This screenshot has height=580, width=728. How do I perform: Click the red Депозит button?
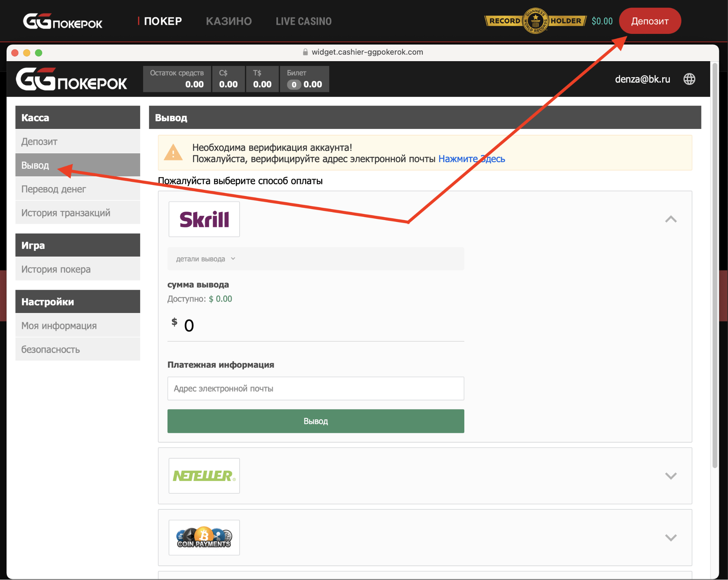[650, 21]
